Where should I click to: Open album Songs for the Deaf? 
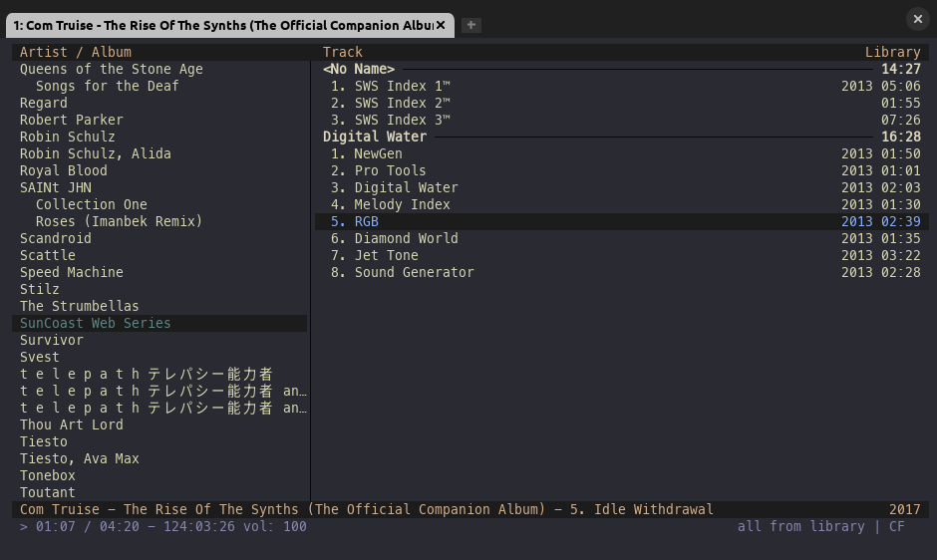[x=107, y=86]
